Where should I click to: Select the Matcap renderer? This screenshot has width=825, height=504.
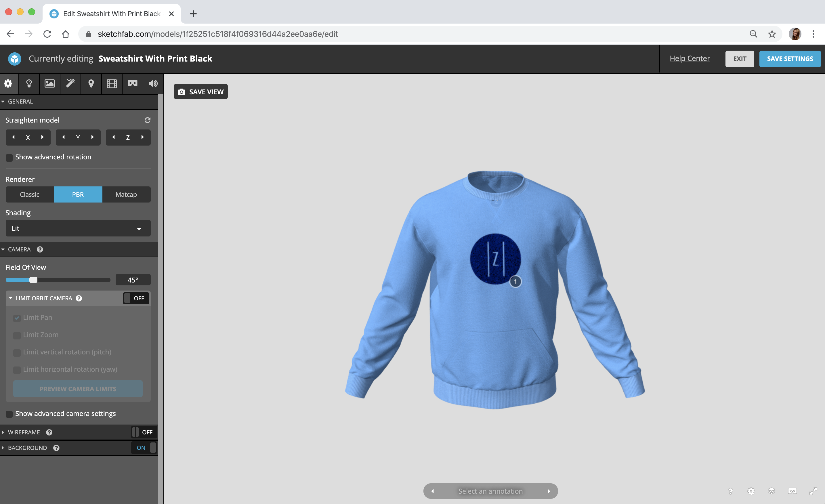[126, 194]
